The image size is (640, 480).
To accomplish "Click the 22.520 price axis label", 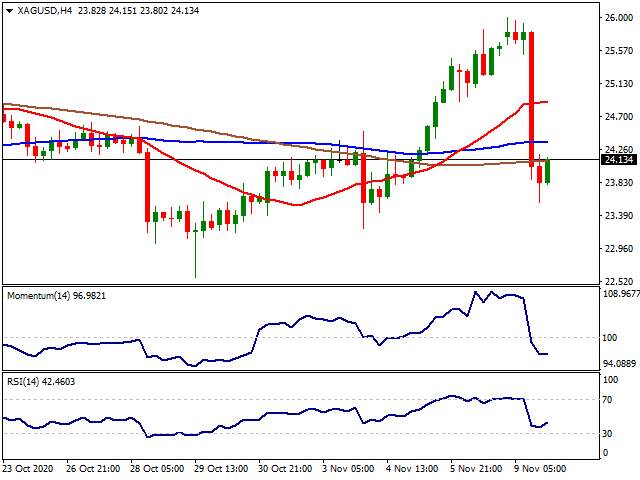I will [619, 282].
